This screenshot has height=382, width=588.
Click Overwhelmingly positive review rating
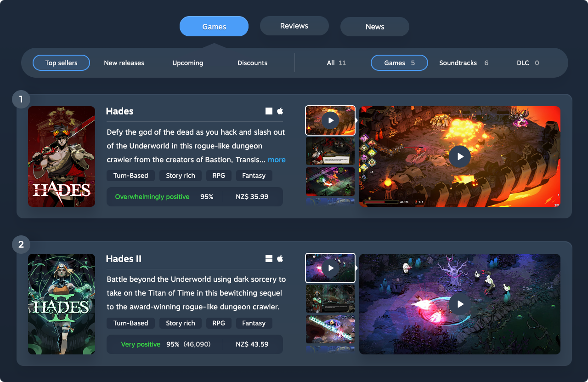tap(152, 197)
